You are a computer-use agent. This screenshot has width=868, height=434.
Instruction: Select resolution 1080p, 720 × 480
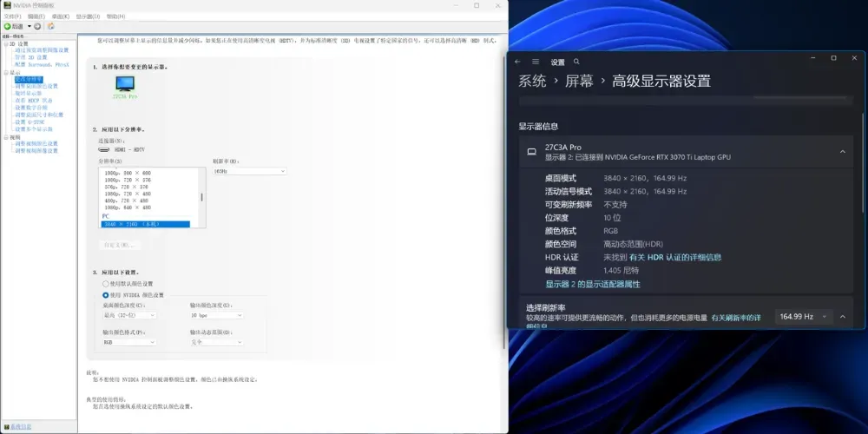pyautogui.click(x=128, y=194)
